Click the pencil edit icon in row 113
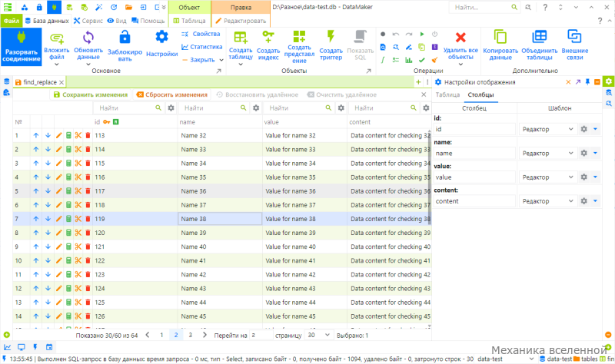 click(x=59, y=136)
